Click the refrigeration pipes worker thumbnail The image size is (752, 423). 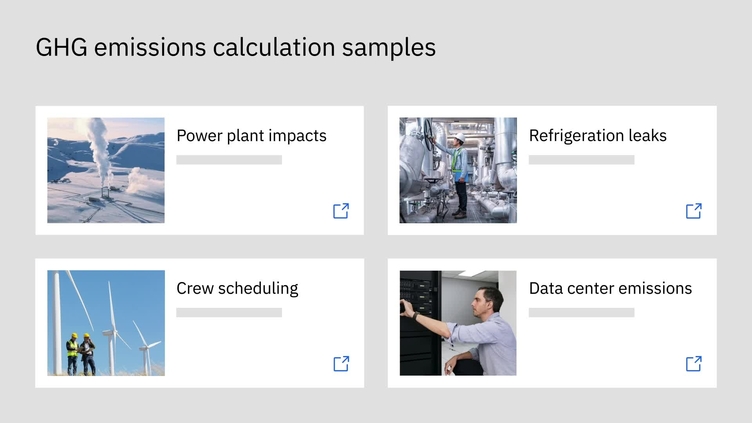click(458, 170)
